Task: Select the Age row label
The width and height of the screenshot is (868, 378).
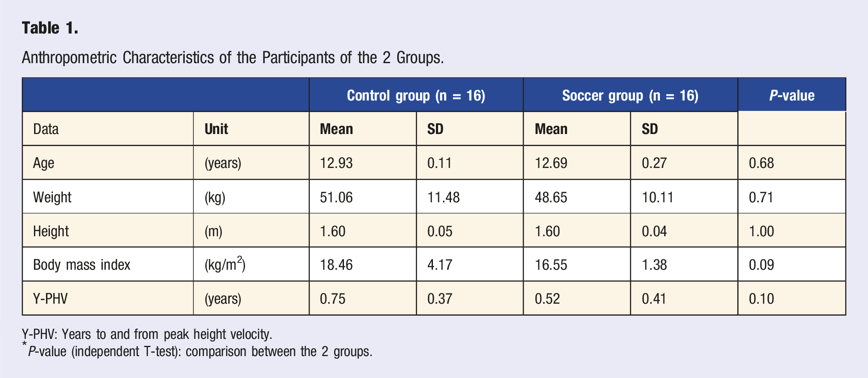Action: 44,163
